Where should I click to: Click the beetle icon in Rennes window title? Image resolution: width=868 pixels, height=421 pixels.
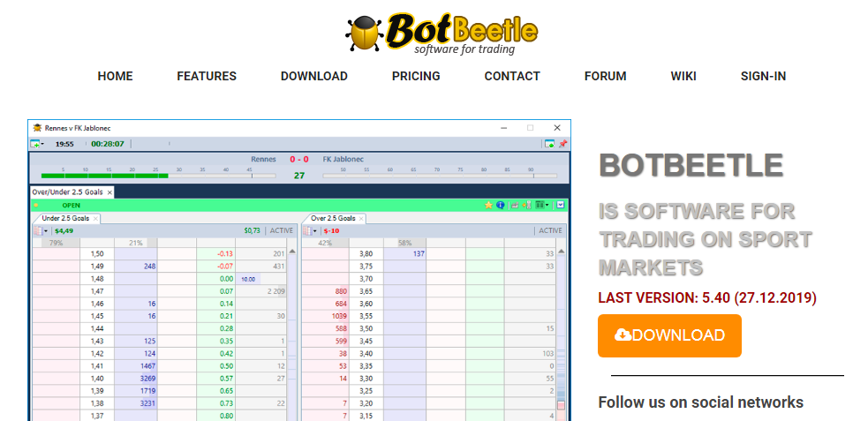(37, 128)
